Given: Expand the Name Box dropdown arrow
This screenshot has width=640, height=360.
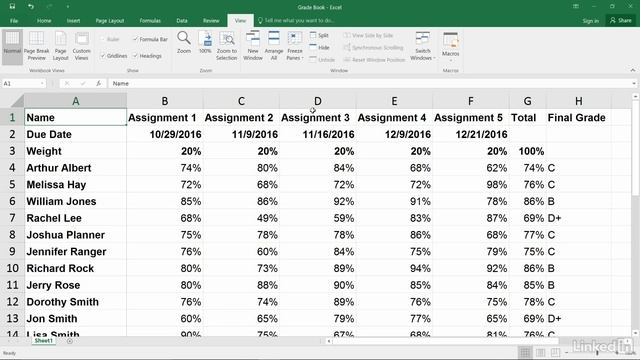Looking at the screenshot, I should tap(42, 83).
